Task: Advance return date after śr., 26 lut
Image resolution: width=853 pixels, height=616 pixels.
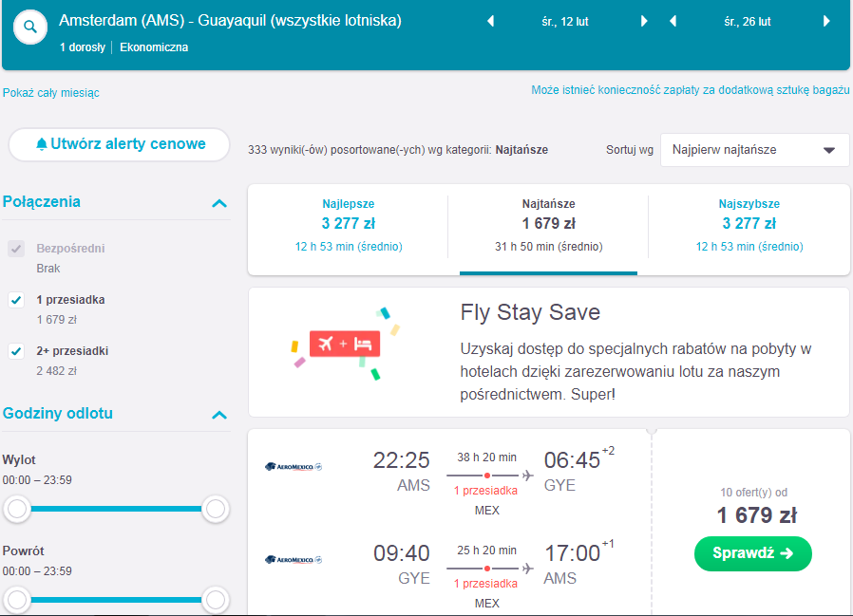Action: pyautogui.click(x=826, y=21)
